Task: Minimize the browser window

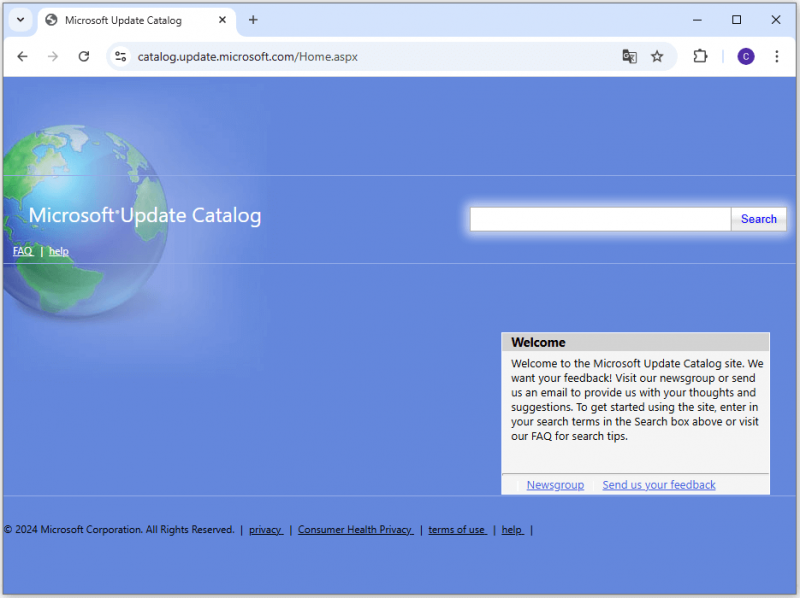Action: (x=697, y=20)
